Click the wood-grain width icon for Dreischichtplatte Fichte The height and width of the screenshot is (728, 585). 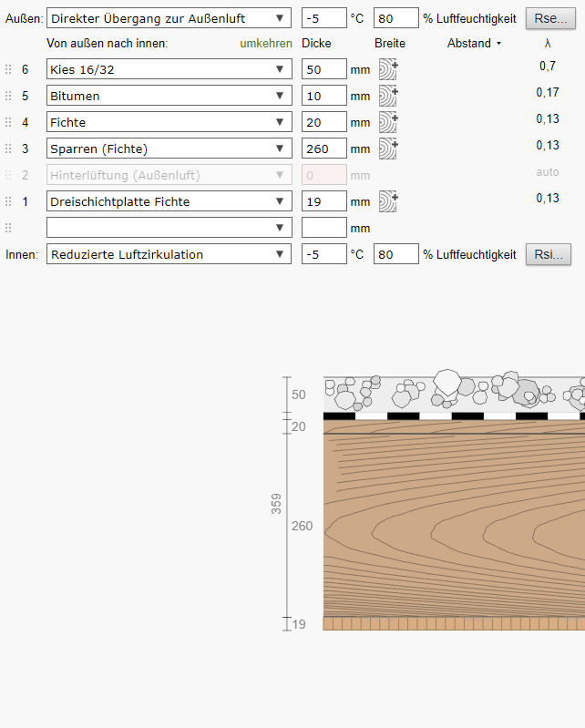coord(388,201)
